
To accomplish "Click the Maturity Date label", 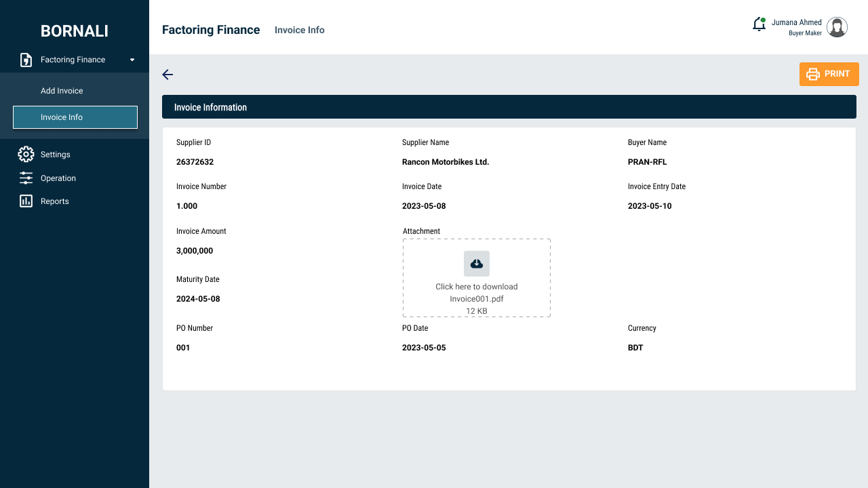I will coord(198,279).
